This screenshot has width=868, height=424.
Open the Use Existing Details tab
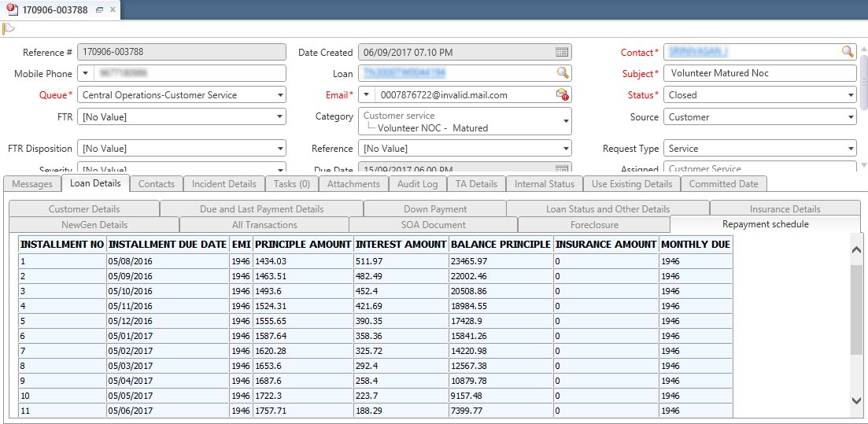(632, 184)
